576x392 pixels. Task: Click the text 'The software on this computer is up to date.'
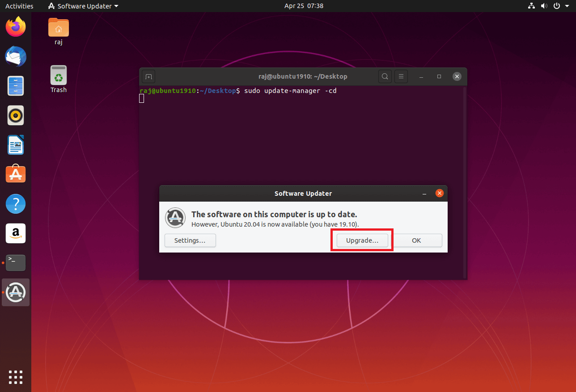(x=274, y=214)
